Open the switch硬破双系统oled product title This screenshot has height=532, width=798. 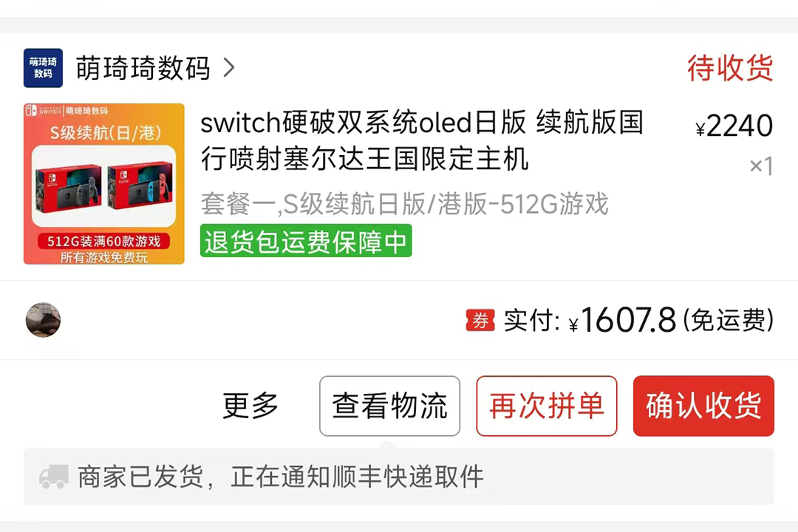[x=422, y=140]
